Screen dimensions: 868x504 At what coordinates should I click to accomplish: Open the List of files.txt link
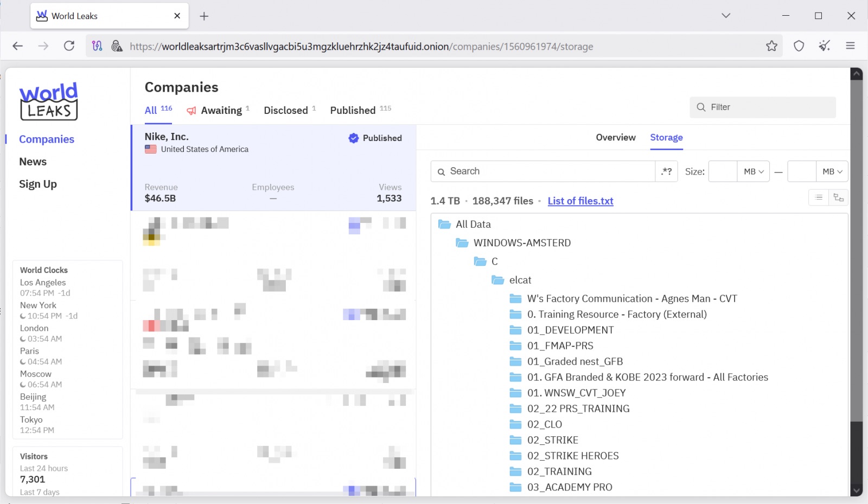[x=580, y=201]
